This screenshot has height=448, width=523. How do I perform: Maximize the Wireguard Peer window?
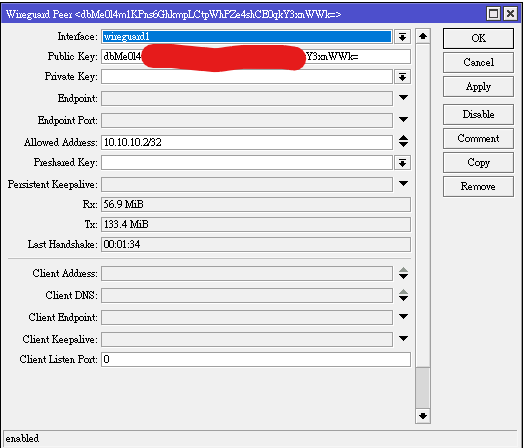(x=493, y=14)
